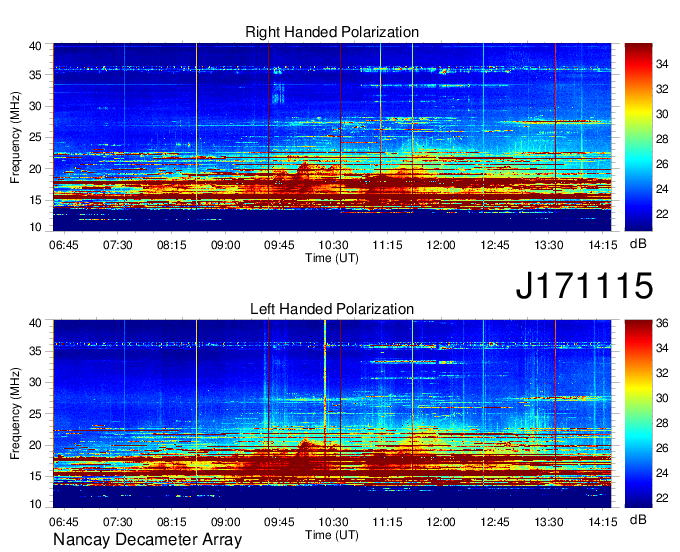Click the "12:00" time tick on the Left Handed plot
This screenshot has height=552, width=680.
[441, 522]
